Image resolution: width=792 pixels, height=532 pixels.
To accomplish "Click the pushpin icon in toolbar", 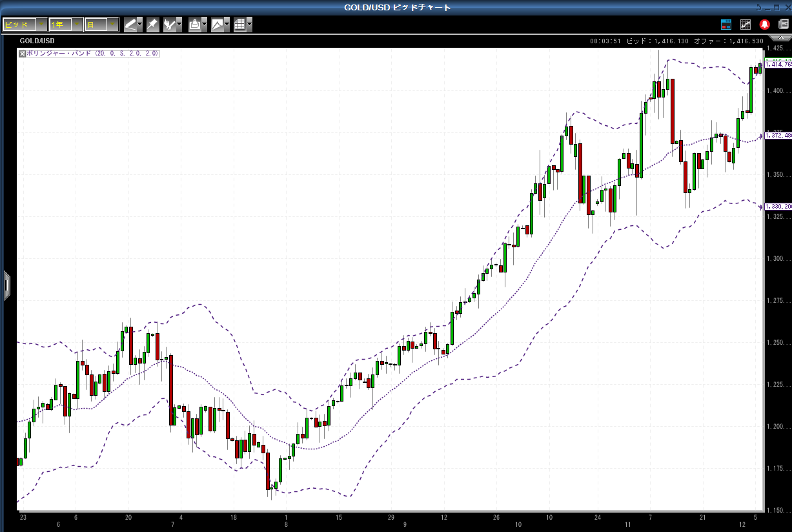I will coord(152,25).
